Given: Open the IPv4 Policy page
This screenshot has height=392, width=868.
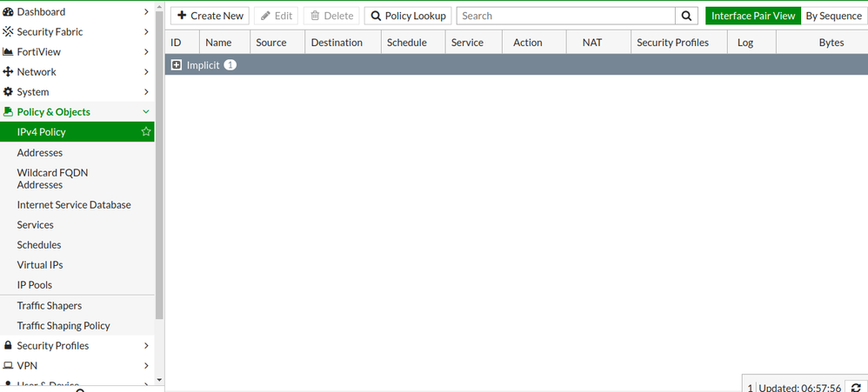Looking at the screenshot, I should 77,131.
